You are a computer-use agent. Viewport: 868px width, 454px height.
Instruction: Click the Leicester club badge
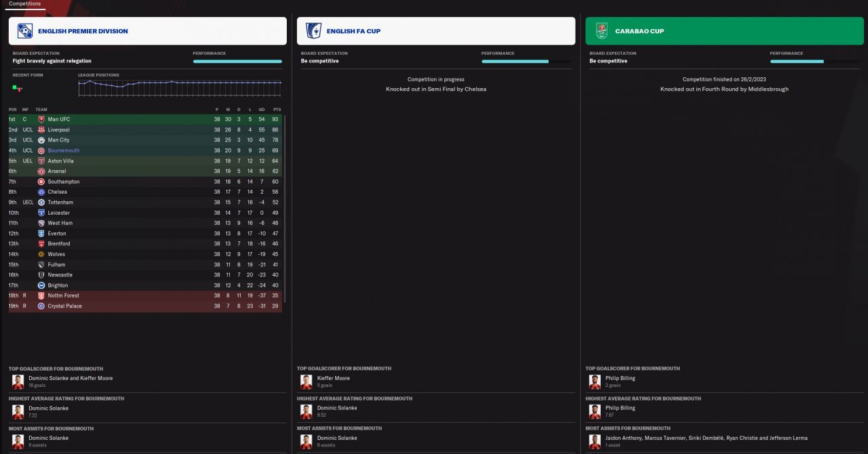pos(41,213)
